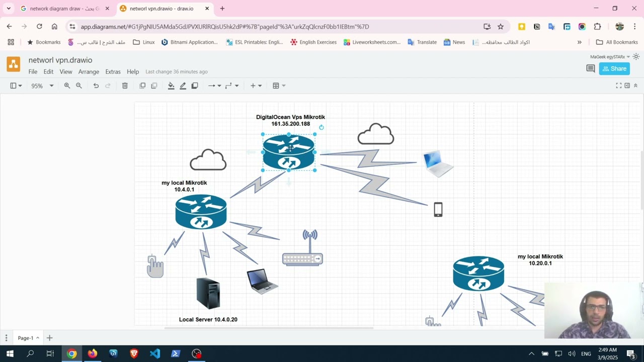Select the white laptop shape on right
Viewport: 644px width, 362px height.
click(x=438, y=164)
